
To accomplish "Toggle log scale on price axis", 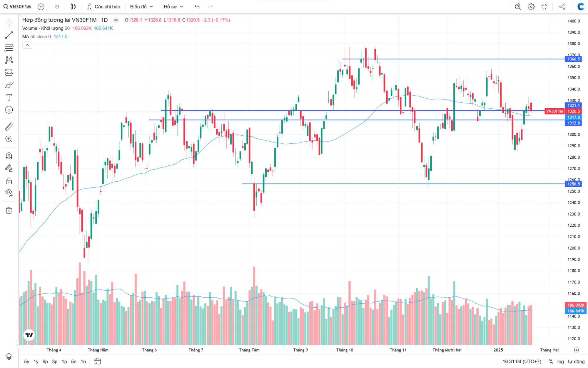I will tap(560, 361).
